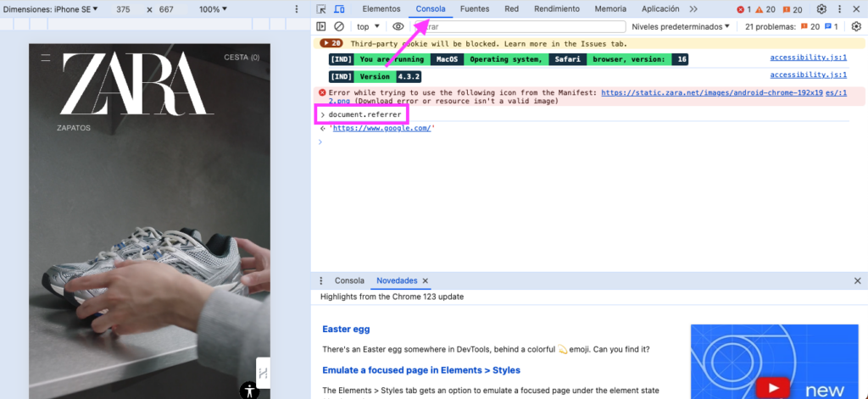Open the Dimensiones iPhone SE dropdown
Viewport: 868px width, 399px height.
pyautogui.click(x=51, y=9)
